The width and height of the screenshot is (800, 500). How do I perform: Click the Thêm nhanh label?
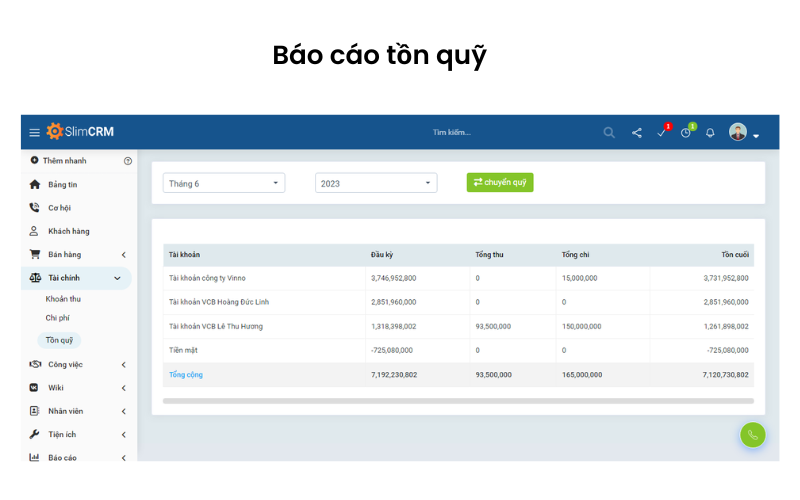[x=65, y=161]
